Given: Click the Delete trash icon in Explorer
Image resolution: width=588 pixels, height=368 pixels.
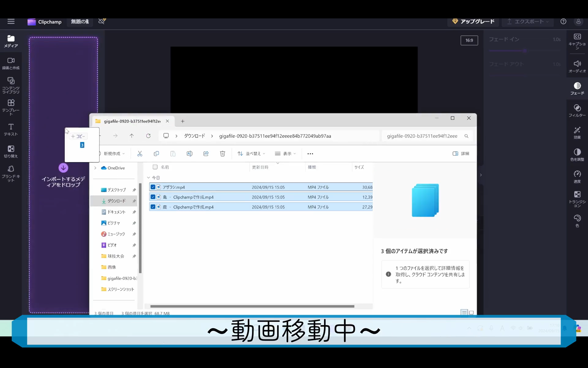Looking at the screenshot, I should tap(222, 154).
